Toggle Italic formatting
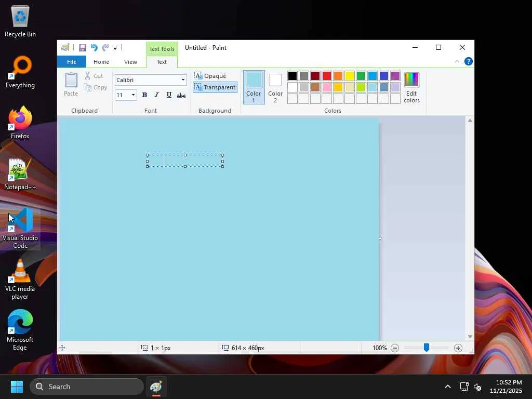Viewport: 532px width, 399px height. point(156,95)
